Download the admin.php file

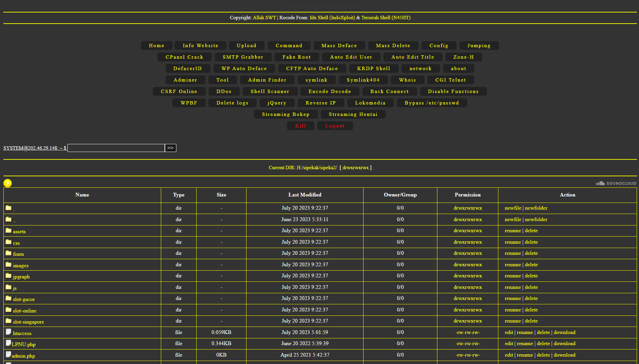[564, 355]
